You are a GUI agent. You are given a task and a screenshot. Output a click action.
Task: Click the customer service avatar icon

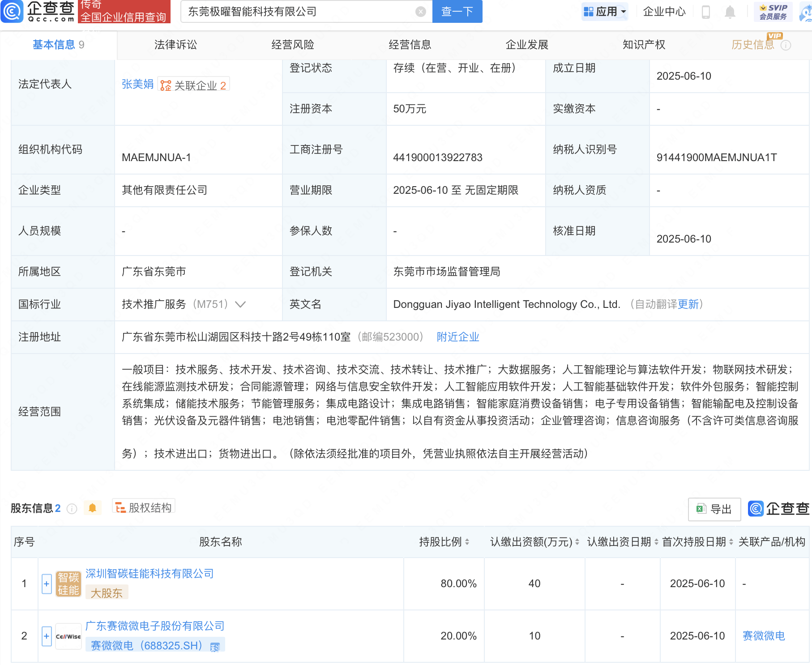pyautogui.click(x=806, y=12)
